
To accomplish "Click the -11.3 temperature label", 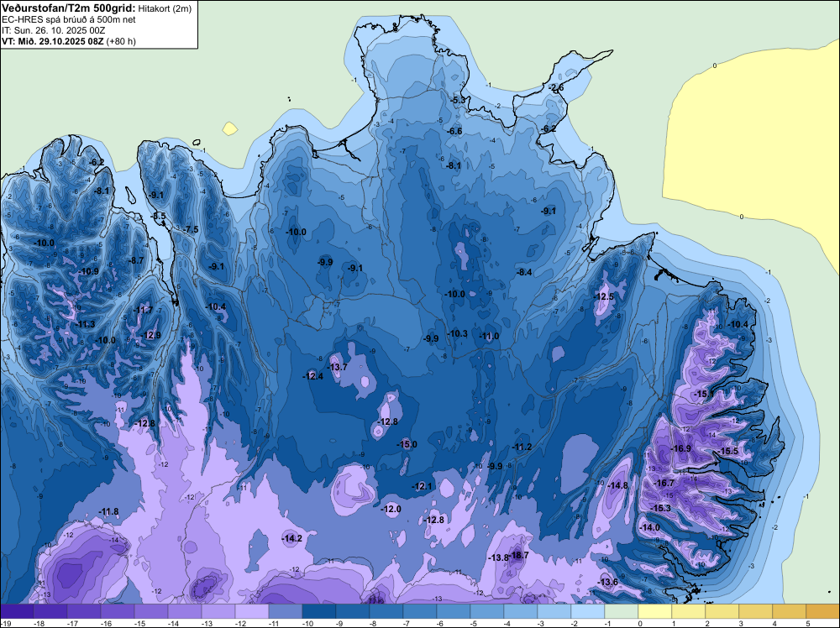I will (85, 324).
